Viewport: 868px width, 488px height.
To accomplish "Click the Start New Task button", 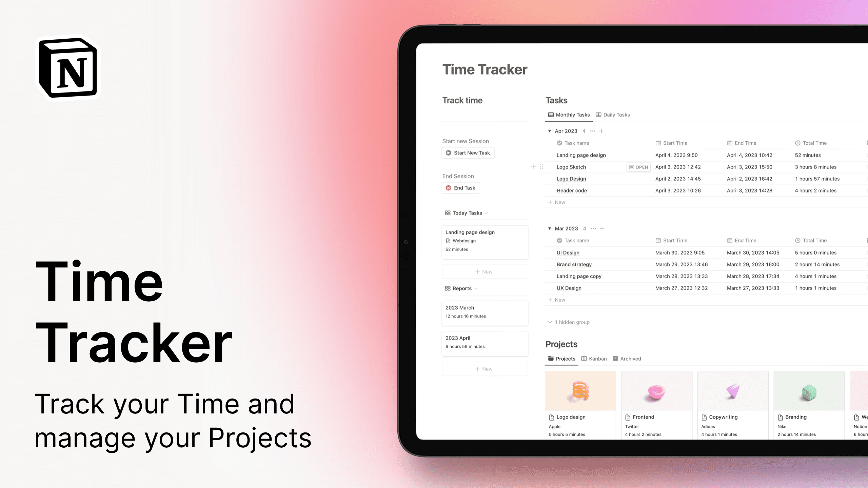I will (x=469, y=152).
